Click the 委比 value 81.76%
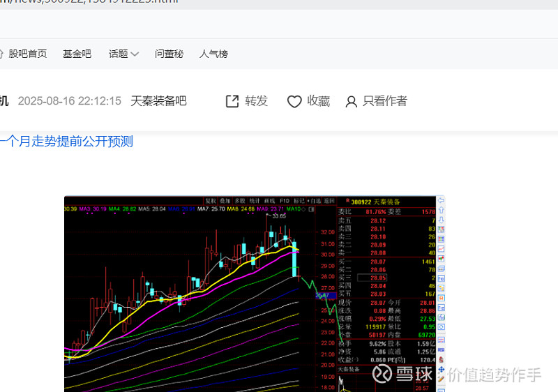Image resolution: width=558 pixels, height=392 pixels. [x=376, y=212]
